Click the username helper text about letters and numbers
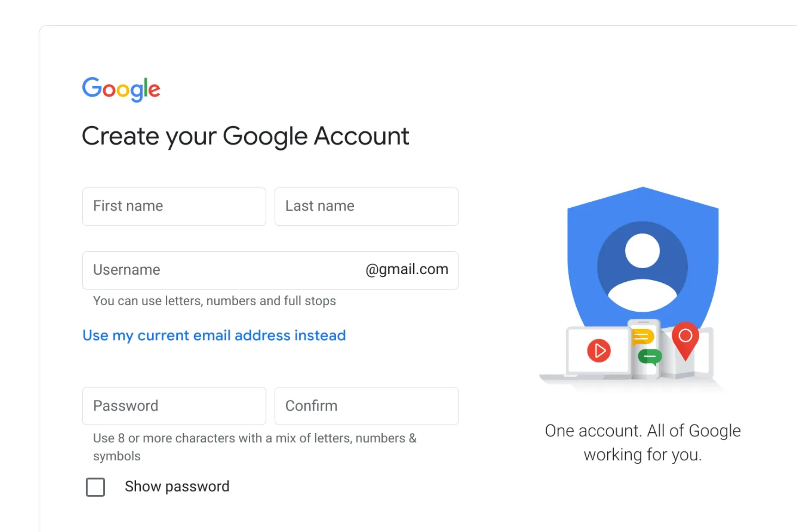797x532 pixels. pyautogui.click(x=214, y=301)
